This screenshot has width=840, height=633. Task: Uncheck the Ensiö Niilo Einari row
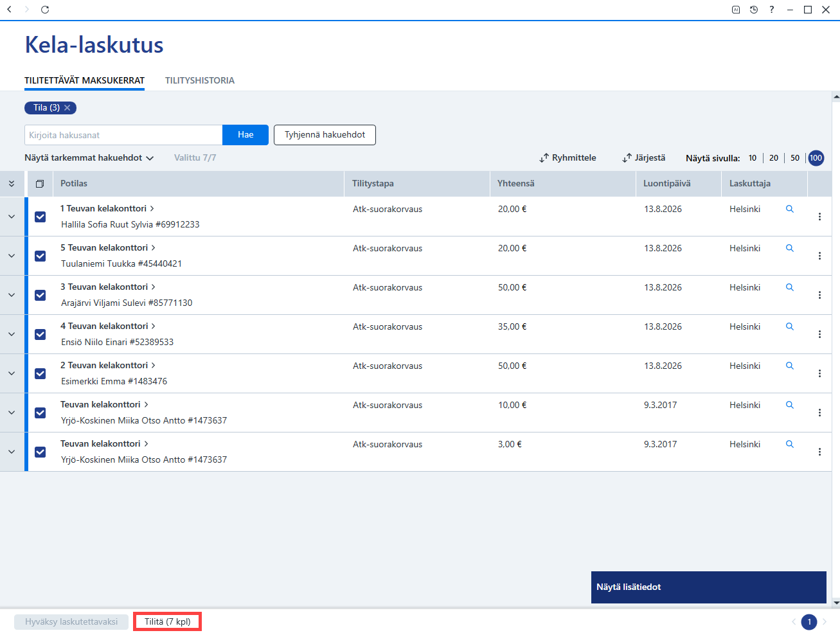click(x=40, y=334)
